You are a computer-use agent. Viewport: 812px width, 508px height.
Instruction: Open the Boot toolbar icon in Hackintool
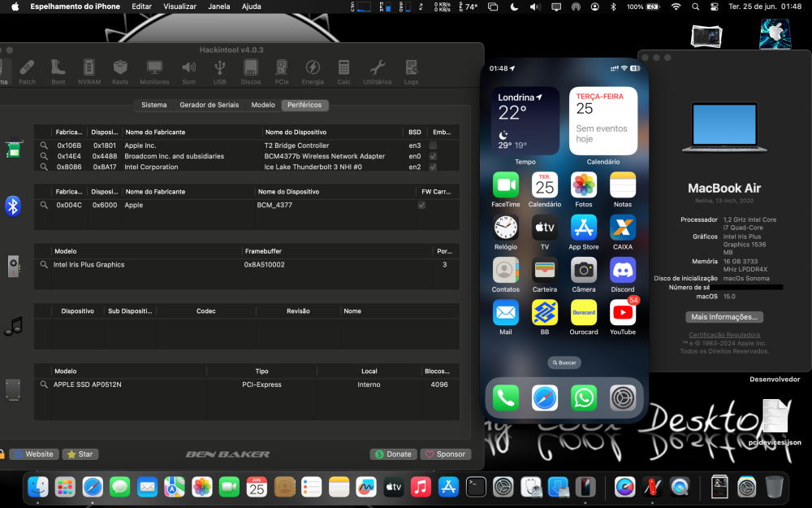click(x=58, y=72)
